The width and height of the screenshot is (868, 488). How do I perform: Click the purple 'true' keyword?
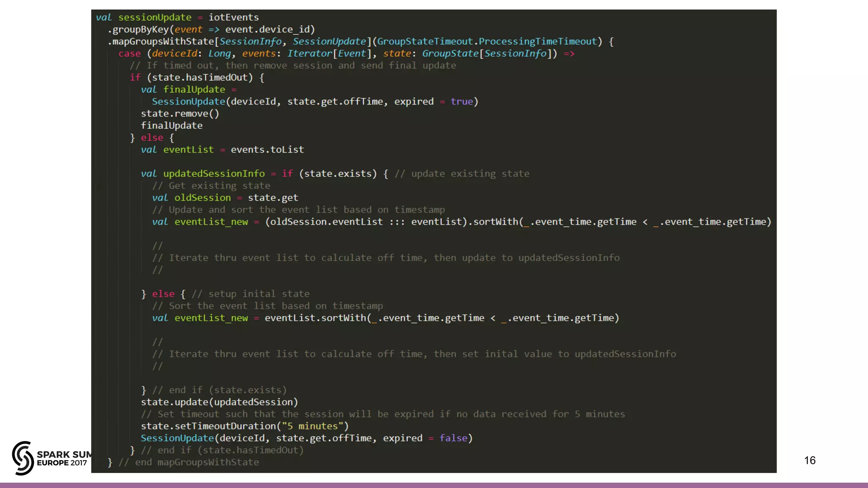pyautogui.click(x=462, y=102)
